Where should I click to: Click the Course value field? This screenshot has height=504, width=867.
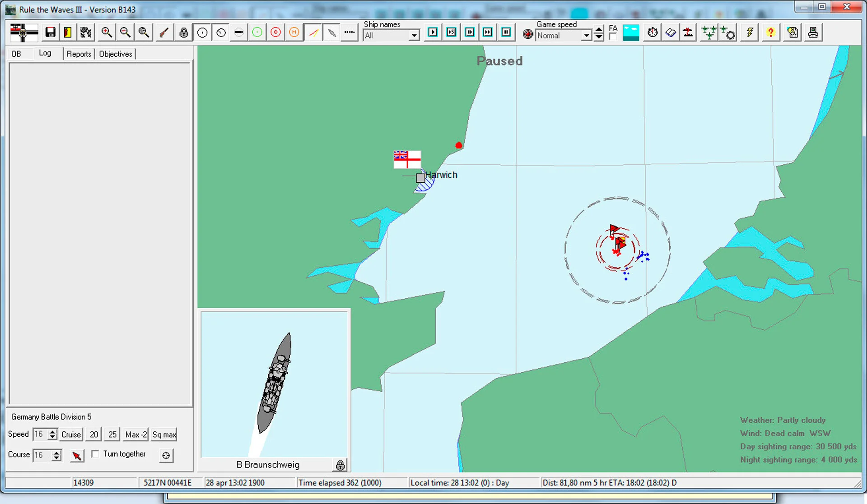tap(42, 455)
